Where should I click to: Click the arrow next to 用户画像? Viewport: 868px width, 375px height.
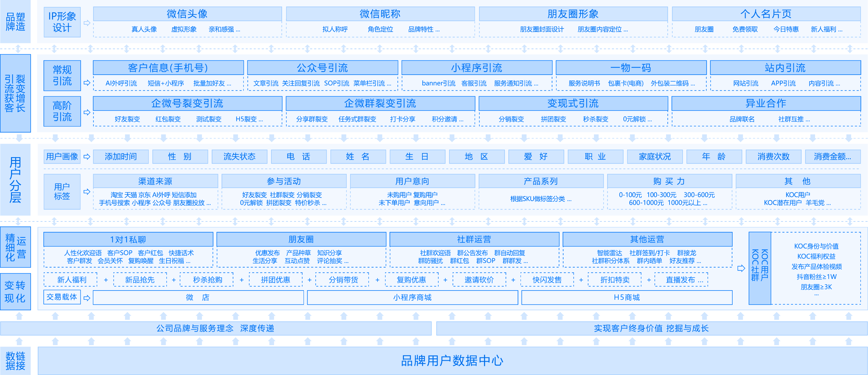(87, 157)
